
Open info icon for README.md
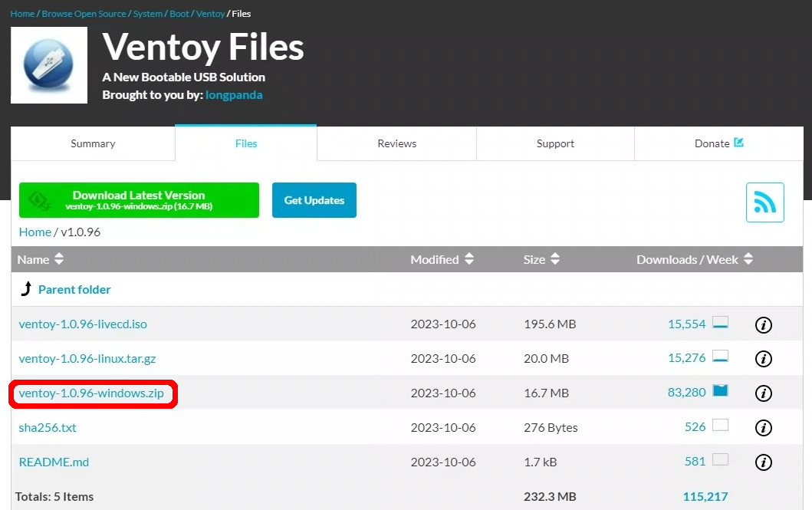coord(763,462)
